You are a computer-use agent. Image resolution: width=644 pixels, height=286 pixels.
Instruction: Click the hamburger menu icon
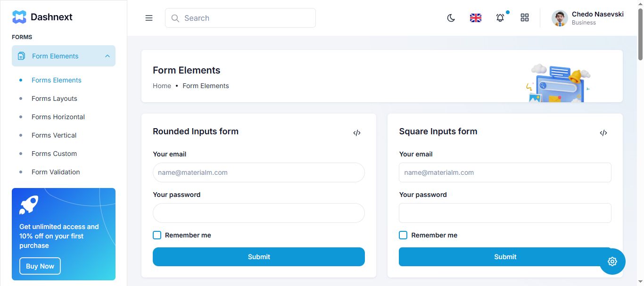tap(149, 18)
